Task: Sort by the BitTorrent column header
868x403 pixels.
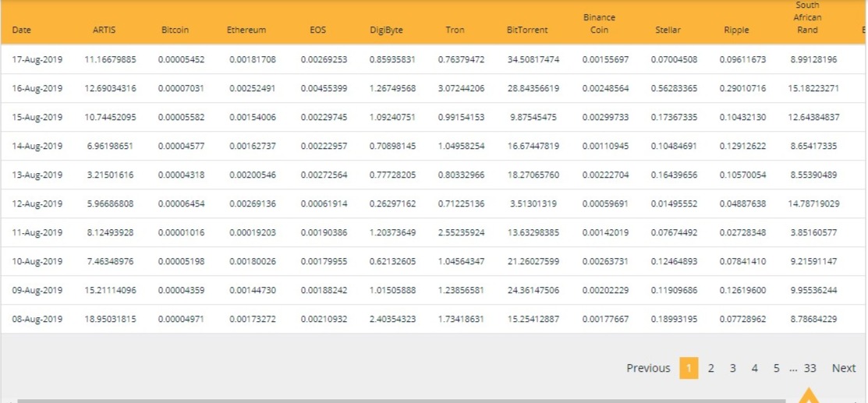Action: tap(527, 30)
